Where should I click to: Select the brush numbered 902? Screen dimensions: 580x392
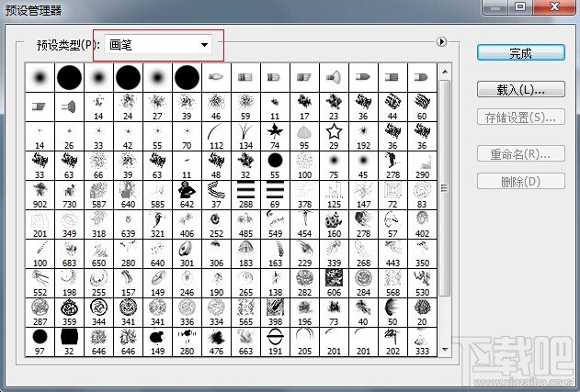40,195
